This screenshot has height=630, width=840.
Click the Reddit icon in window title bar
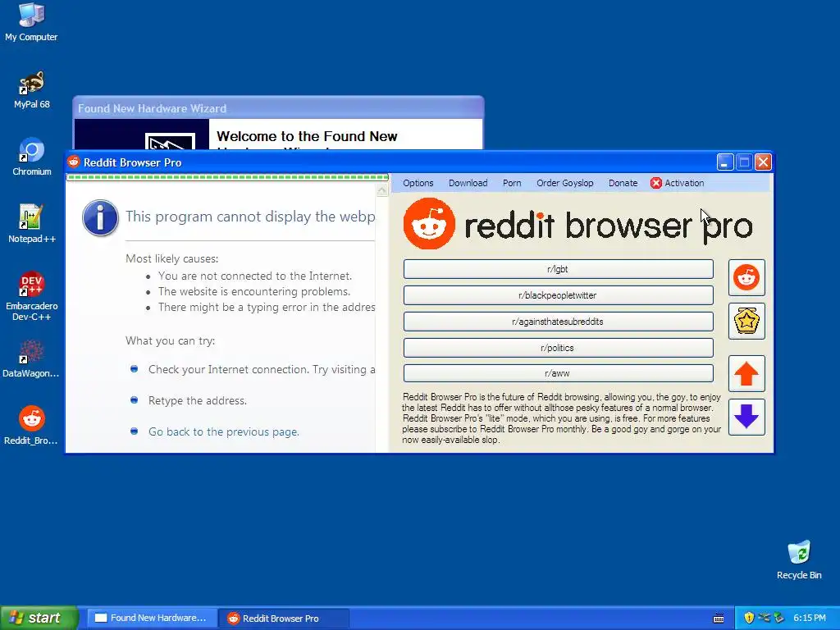73,162
